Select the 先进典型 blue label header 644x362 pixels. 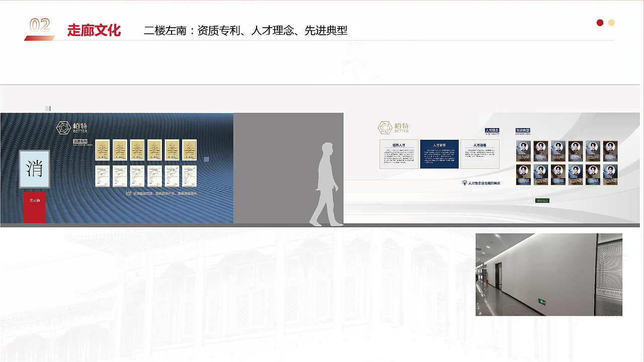point(523,130)
